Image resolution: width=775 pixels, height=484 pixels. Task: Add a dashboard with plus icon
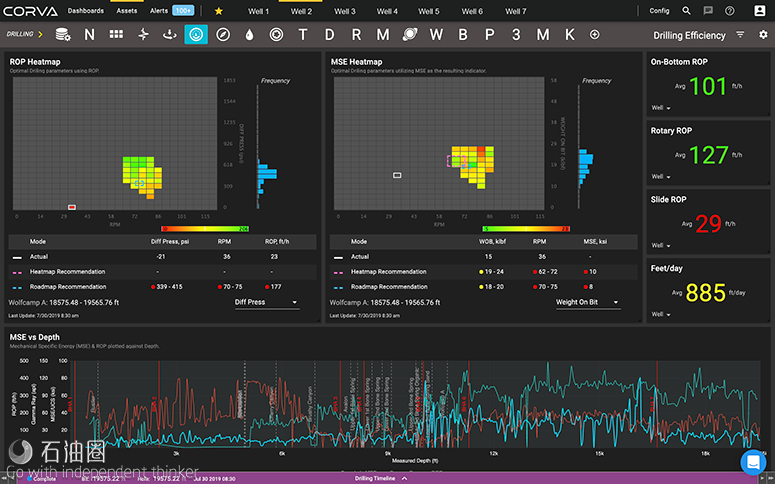(595, 34)
